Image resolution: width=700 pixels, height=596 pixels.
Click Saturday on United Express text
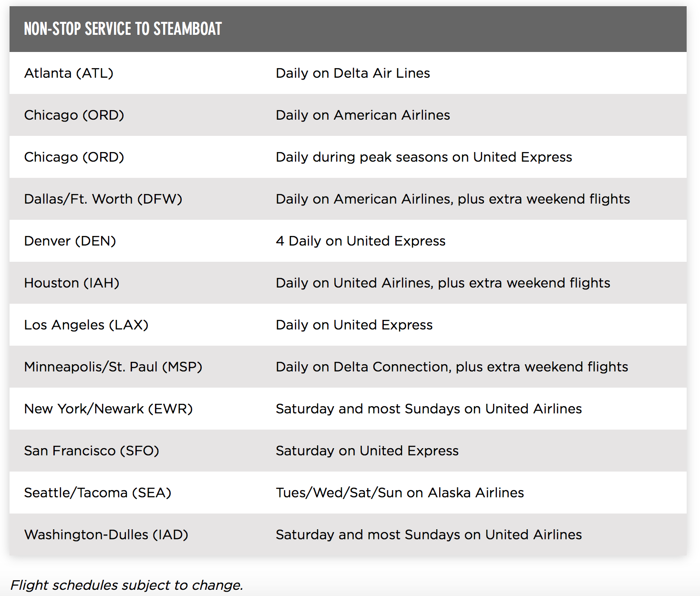click(x=367, y=451)
